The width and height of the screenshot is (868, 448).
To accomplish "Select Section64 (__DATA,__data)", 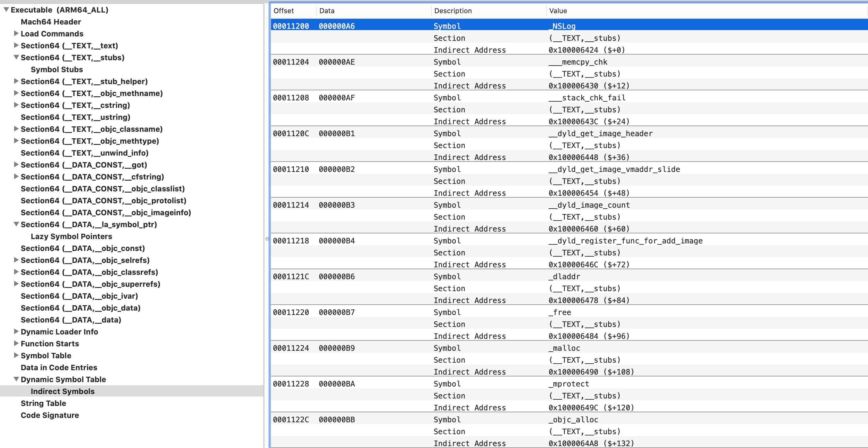I will click(71, 320).
